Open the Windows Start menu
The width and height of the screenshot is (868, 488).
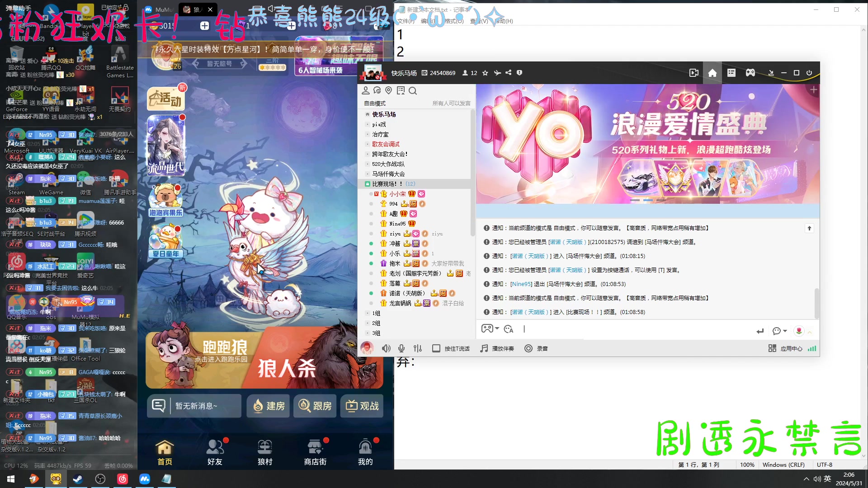click(x=11, y=479)
